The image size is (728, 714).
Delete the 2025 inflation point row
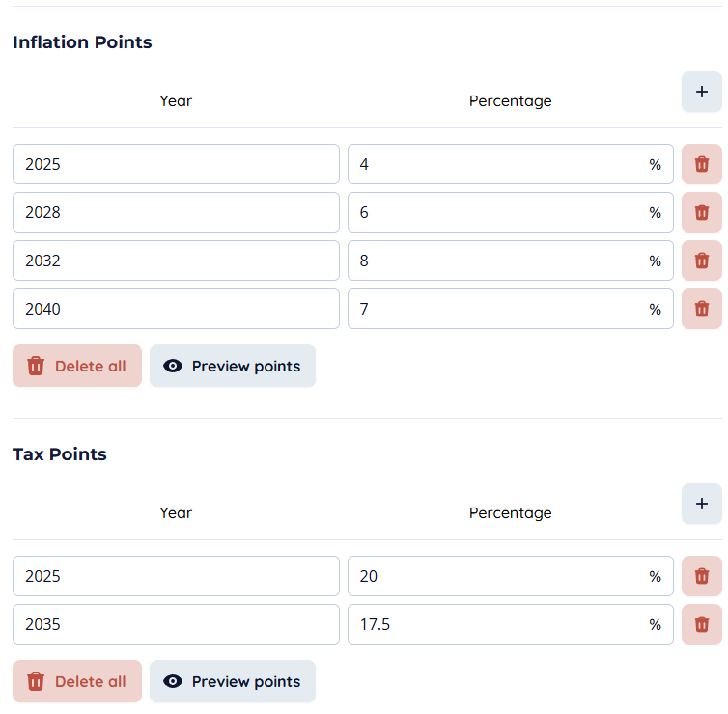coord(701,164)
